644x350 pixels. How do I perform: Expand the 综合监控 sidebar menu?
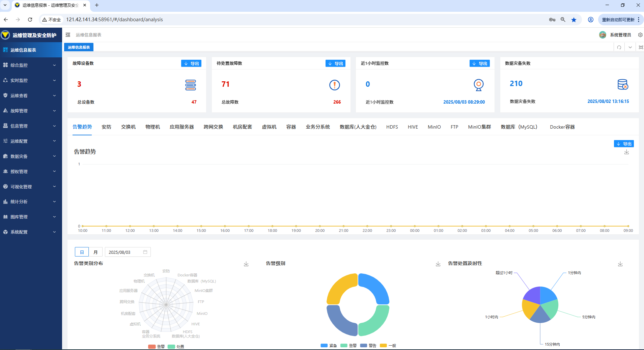[x=31, y=65]
